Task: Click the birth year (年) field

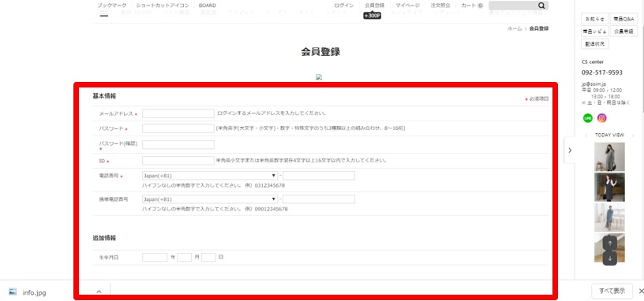Action: coord(155,257)
